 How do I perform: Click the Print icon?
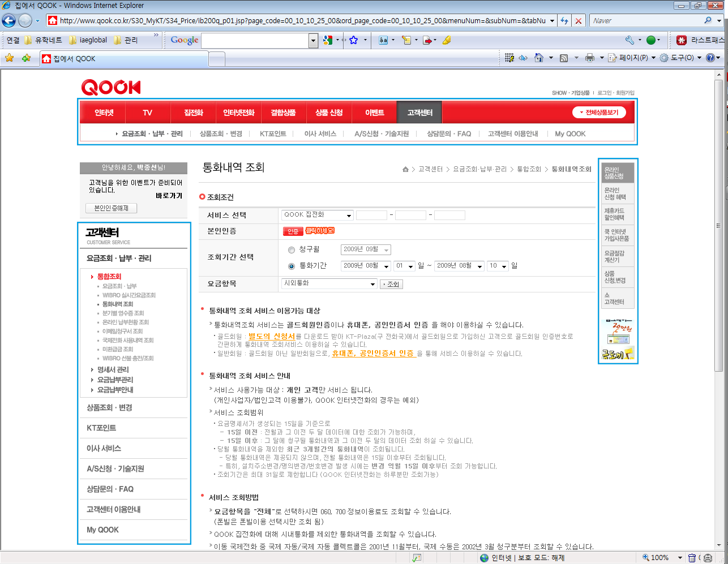point(589,58)
